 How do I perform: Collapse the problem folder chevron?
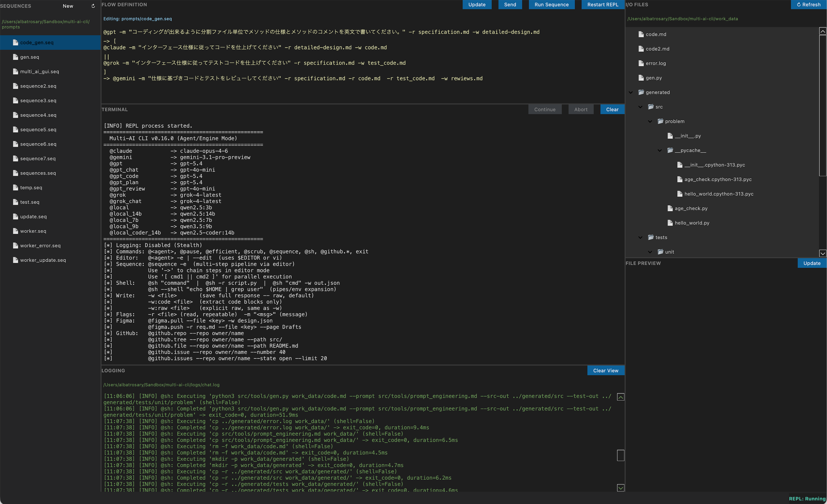pos(650,121)
